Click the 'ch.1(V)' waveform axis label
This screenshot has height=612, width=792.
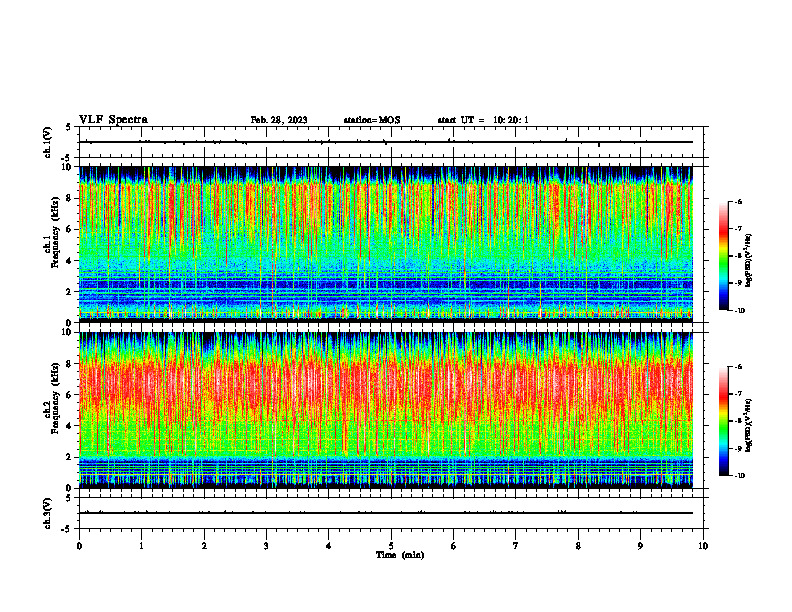tap(48, 142)
